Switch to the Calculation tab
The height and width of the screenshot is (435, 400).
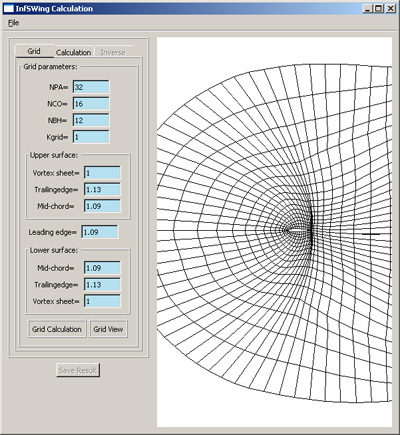[73, 52]
